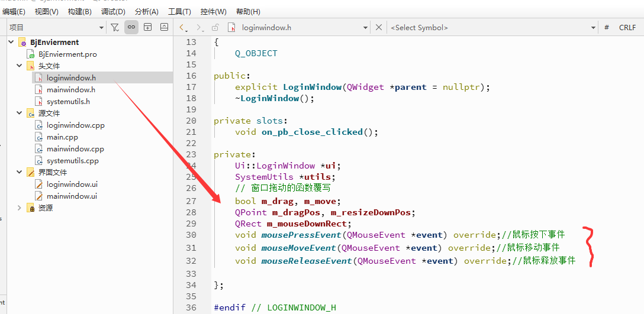This screenshot has width=644, height=314.
Task: Click the split project pane icon
Action: click(148, 28)
